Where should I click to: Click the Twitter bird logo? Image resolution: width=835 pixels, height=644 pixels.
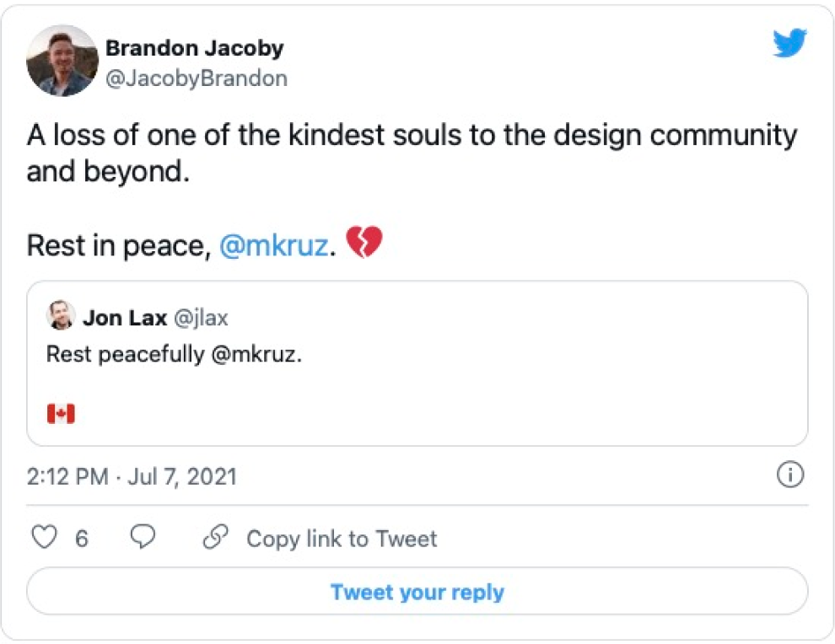[789, 43]
